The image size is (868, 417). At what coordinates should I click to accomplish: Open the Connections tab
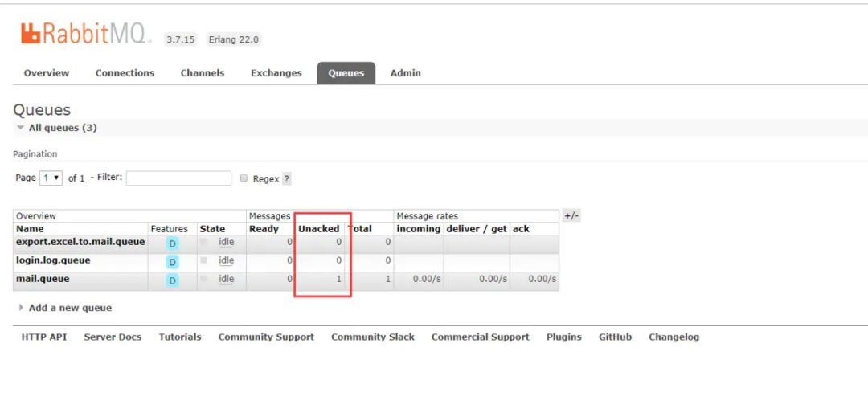pyautogui.click(x=125, y=73)
